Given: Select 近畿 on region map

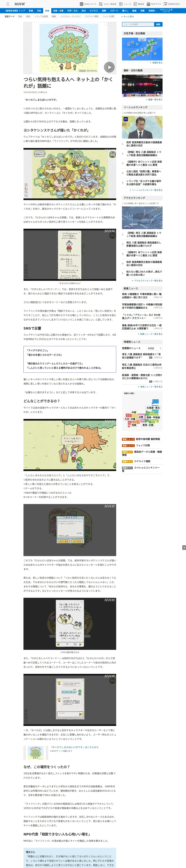Looking at the screenshot, I should coord(141,417).
